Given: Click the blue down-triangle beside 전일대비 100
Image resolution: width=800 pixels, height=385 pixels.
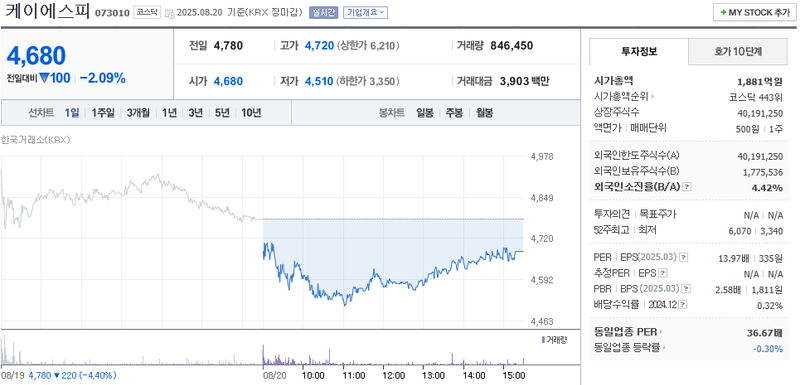Looking at the screenshot, I should [44, 79].
